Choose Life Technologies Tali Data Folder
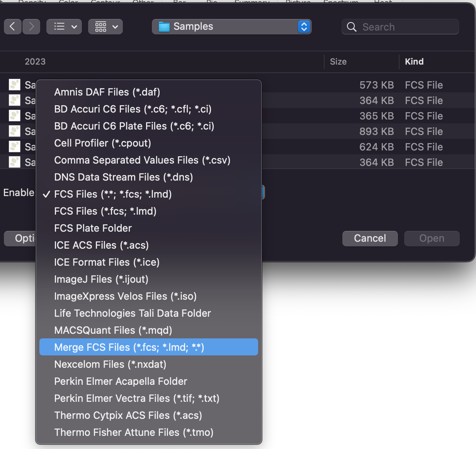The height and width of the screenshot is (449, 476). click(x=149, y=313)
